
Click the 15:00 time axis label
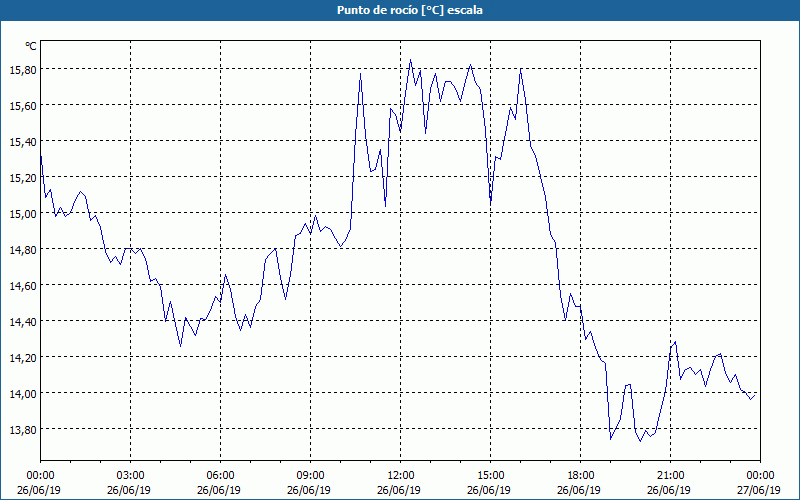point(491,476)
